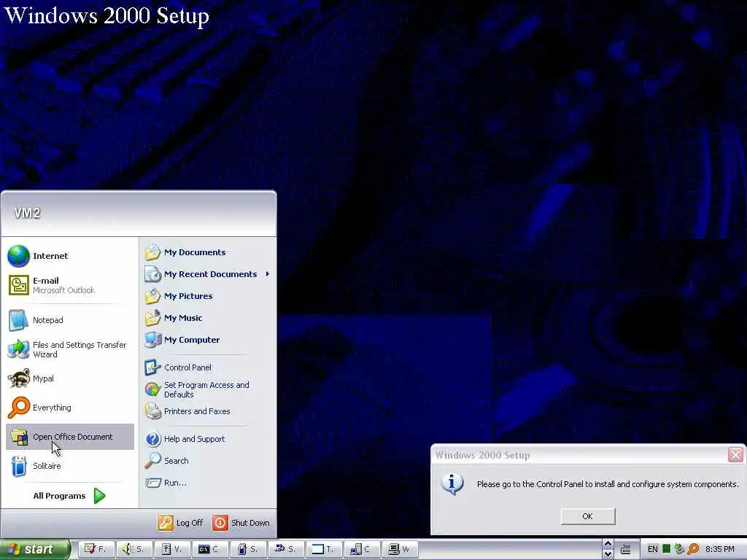
Task: Click the VM2 user name header
Action: [x=27, y=213]
